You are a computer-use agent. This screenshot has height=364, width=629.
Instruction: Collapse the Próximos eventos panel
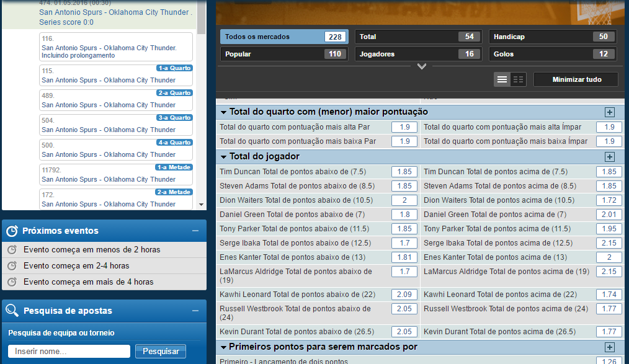(195, 231)
